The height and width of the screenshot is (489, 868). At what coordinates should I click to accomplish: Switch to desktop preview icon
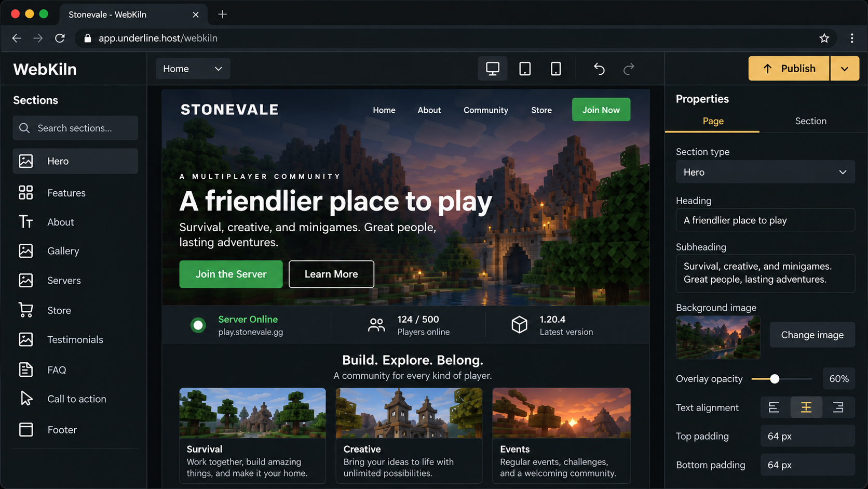[492, 69]
